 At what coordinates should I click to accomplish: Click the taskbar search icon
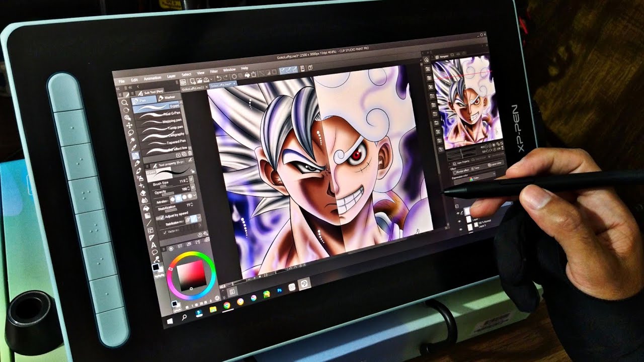click(x=184, y=317)
